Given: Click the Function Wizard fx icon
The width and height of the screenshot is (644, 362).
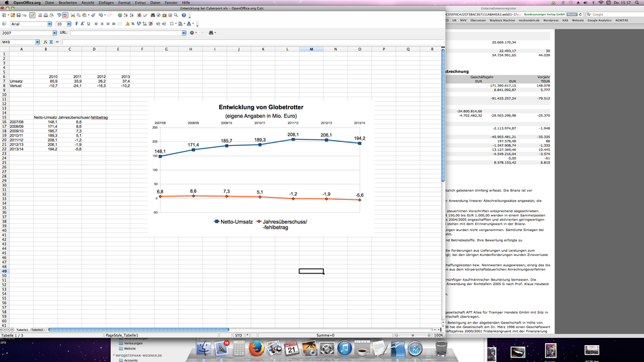Looking at the screenshot, I should [x=45, y=42].
